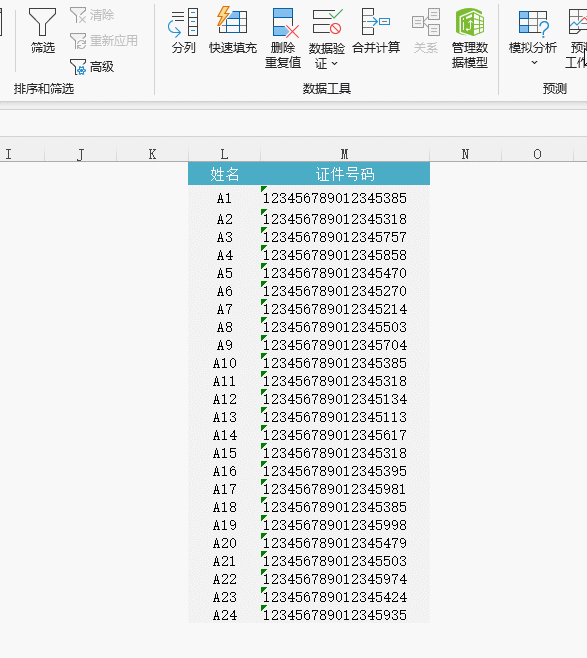
Task: Click the 预测工作表 forecast sheet icon
Action: click(x=578, y=22)
